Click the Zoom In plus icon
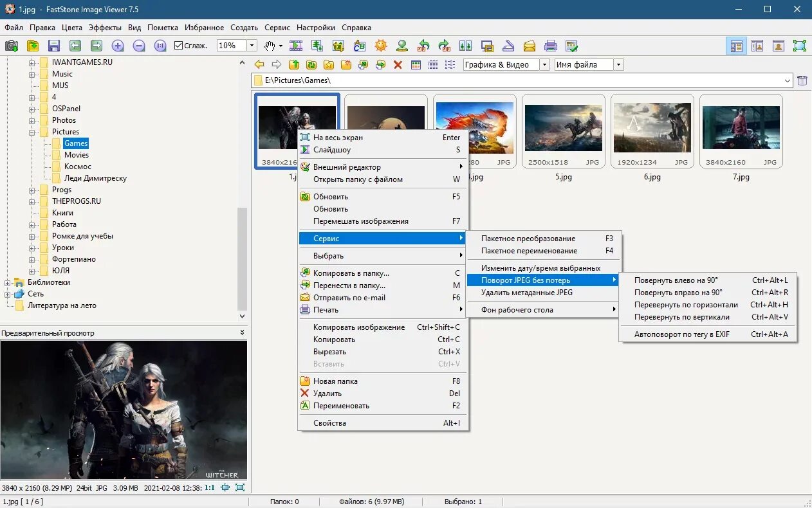This screenshot has height=508, width=812. 117,46
